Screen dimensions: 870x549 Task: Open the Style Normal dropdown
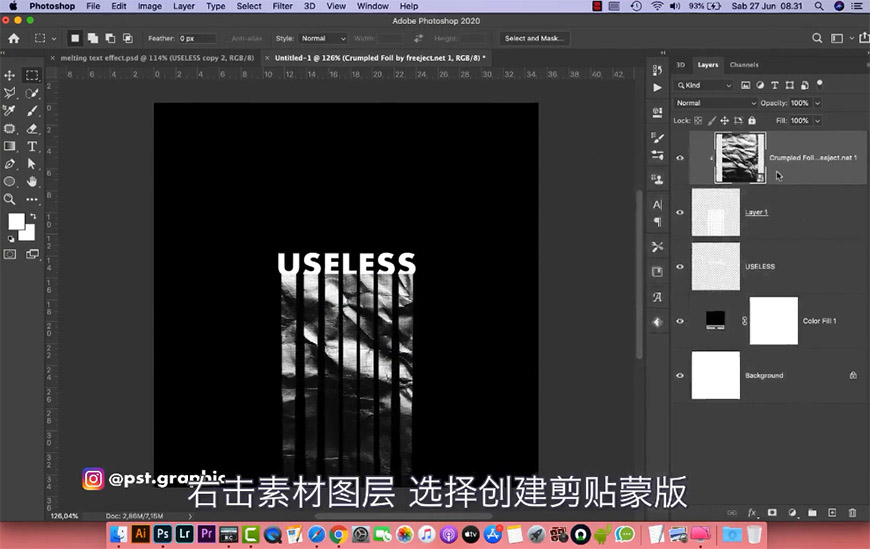(323, 38)
